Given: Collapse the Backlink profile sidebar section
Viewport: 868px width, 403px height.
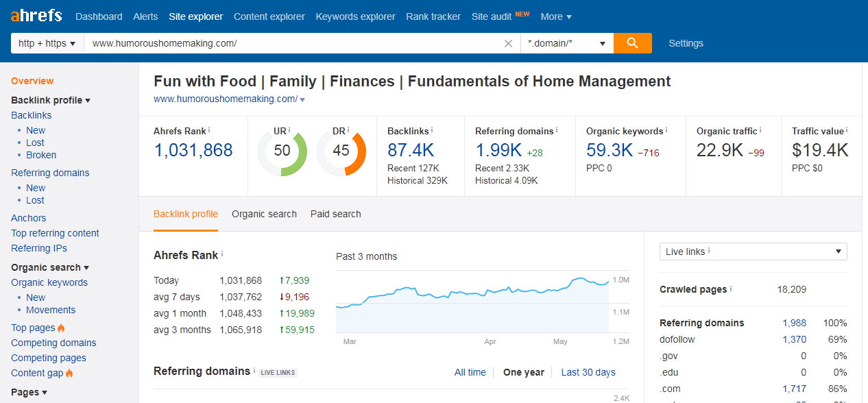Looking at the screenshot, I should pyautogui.click(x=51, y=100).
